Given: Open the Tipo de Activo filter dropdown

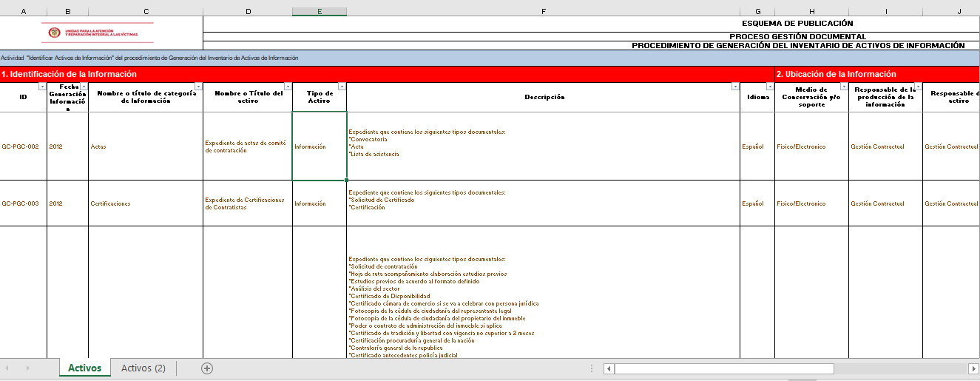Looking at the screenshot, I should tap(341, 87).
